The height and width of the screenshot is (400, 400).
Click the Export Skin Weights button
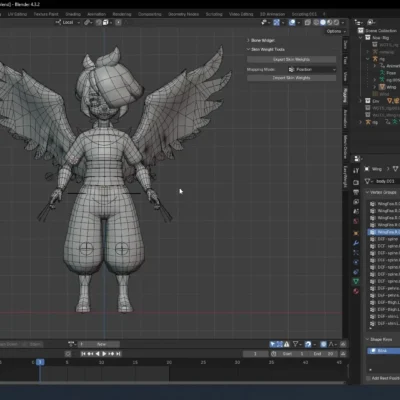click(x=291, y=59)
